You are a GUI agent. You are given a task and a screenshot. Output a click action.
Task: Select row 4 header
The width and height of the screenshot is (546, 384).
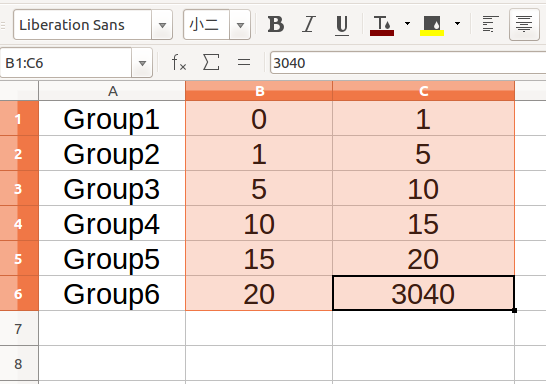[19, 223]
